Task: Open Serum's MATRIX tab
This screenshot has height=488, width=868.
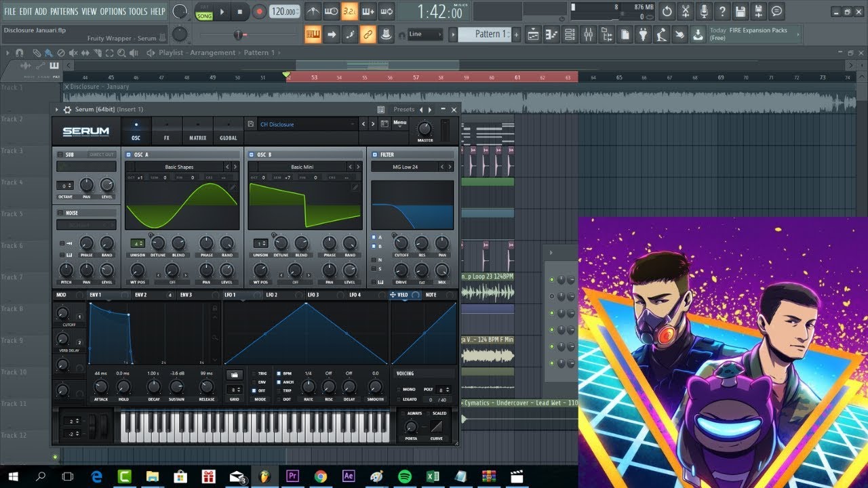Action: tap(198, 130)
